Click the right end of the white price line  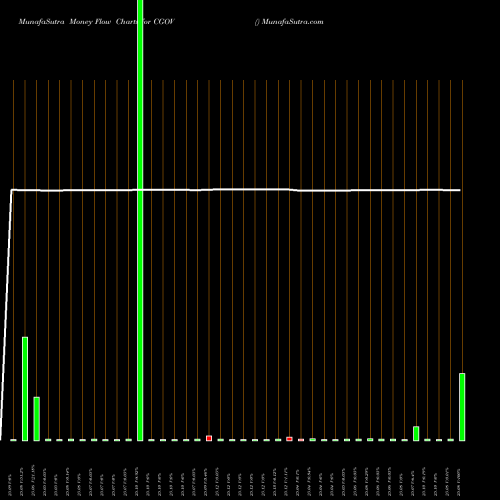[460, 190]
